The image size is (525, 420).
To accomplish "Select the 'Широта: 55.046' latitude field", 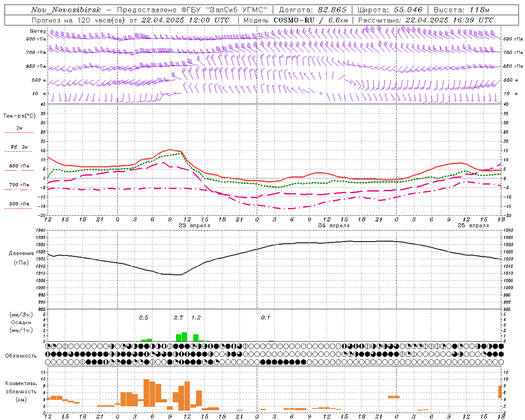I will point(390,10).
